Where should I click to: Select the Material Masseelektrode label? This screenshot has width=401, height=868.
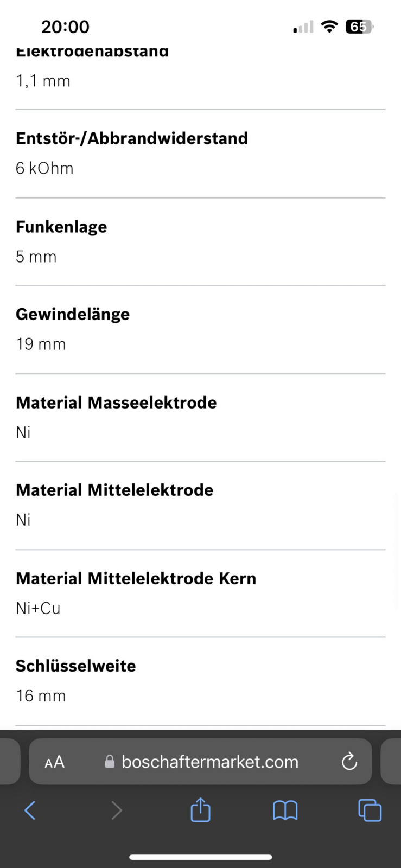coord(116,403)
